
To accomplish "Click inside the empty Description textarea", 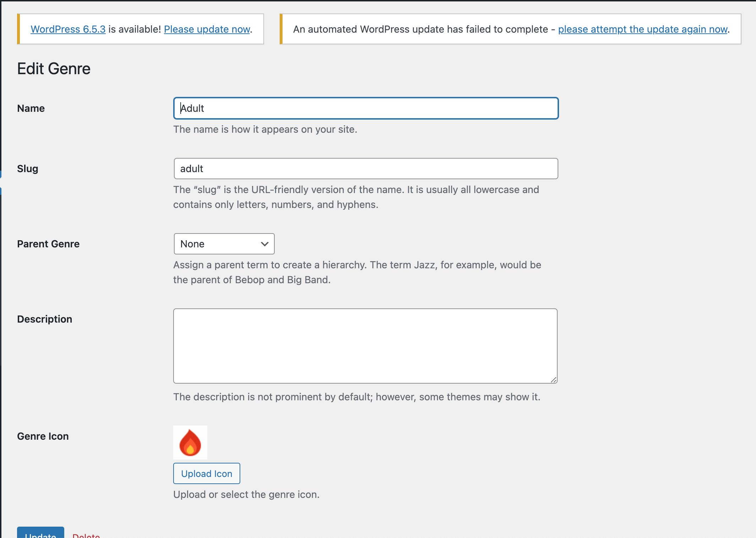I will (x=365, y=346).
